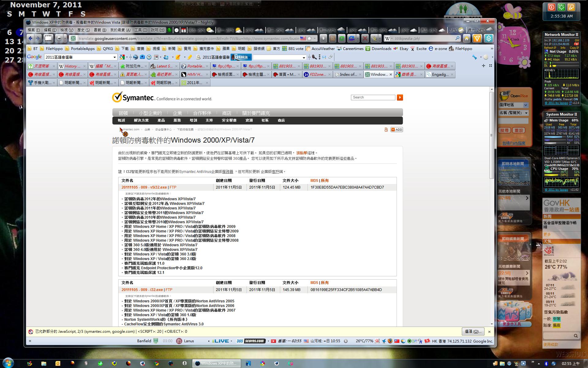Bookmark this page with the star icon

click(309, 38)
